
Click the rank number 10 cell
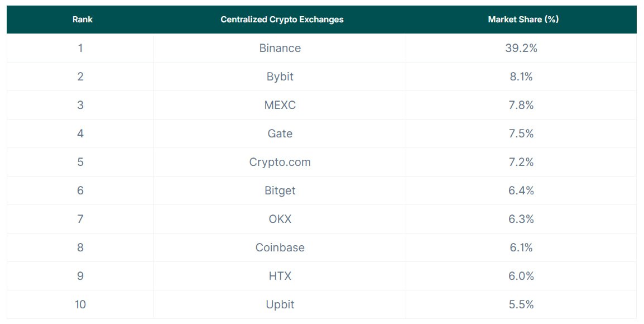(80, 304)
